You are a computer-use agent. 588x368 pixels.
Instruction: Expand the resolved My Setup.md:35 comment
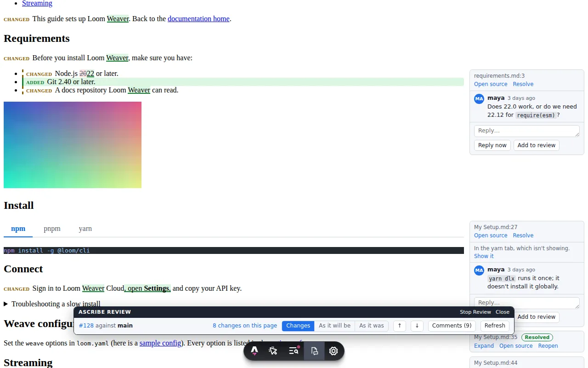click(x=484, y=346)
